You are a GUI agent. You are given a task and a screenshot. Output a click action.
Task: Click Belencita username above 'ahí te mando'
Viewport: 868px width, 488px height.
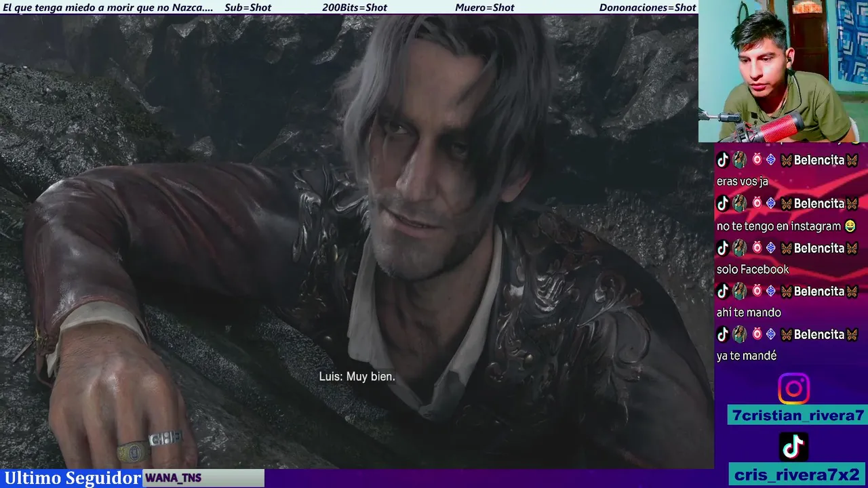click(x=819, y=291)
